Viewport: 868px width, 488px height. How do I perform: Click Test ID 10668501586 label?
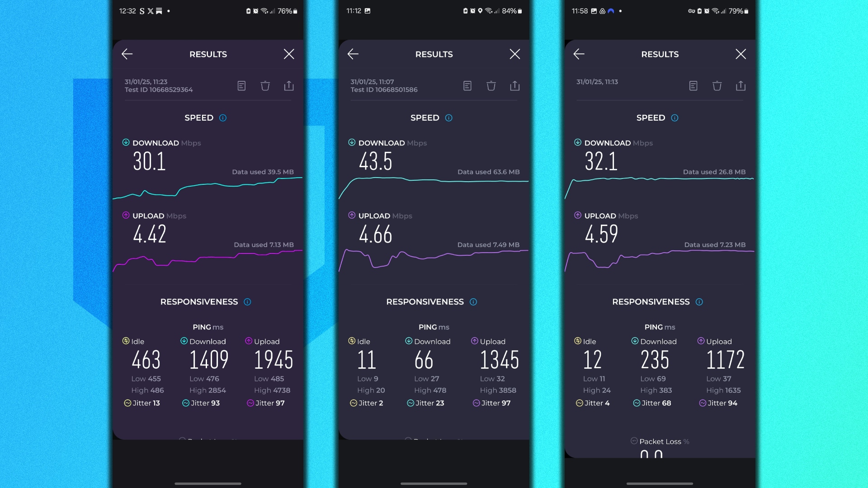(x=384, y=90)
